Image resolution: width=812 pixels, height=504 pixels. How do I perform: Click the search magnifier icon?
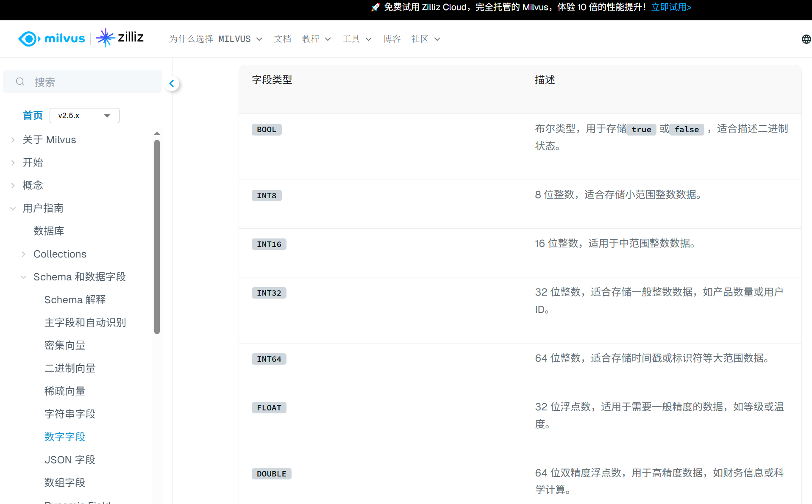pos(20,82)
